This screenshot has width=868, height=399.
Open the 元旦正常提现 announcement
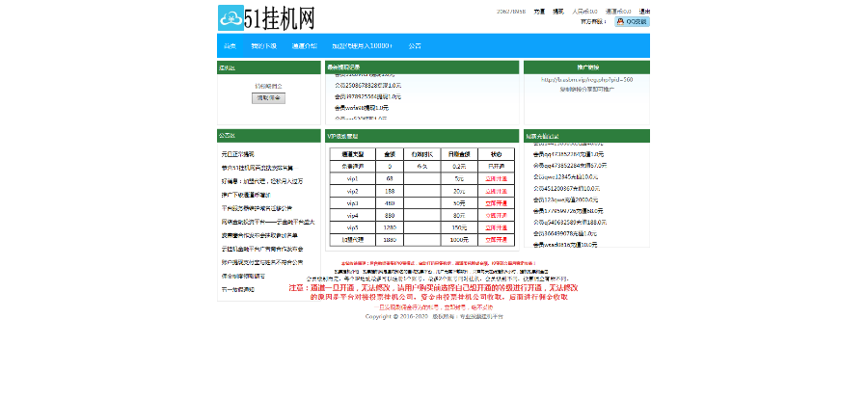coord(237,154)
